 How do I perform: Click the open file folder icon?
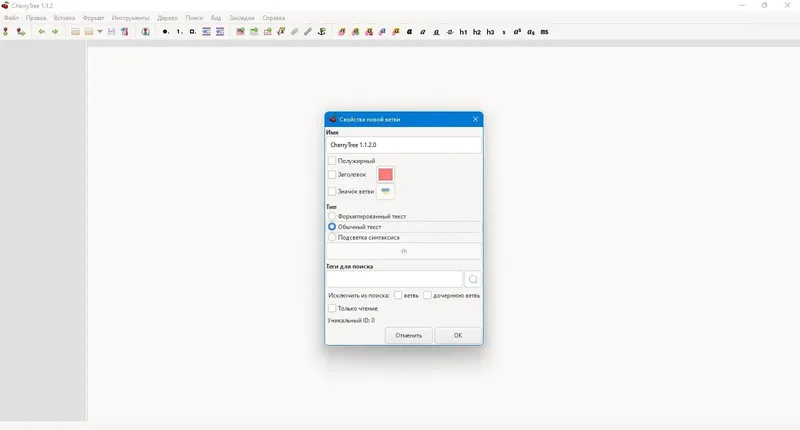click(x=75, y=32)
